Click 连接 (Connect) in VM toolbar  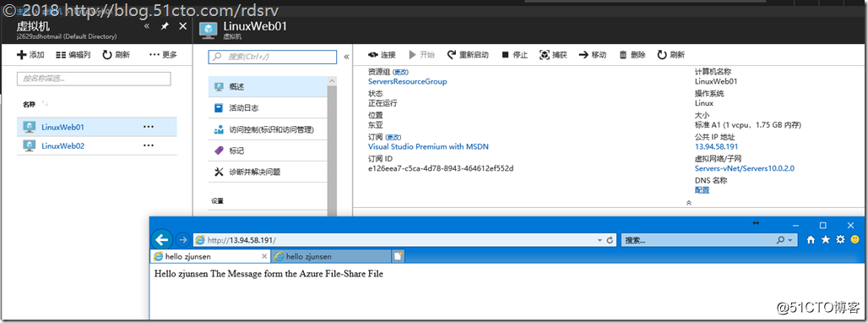382,55
